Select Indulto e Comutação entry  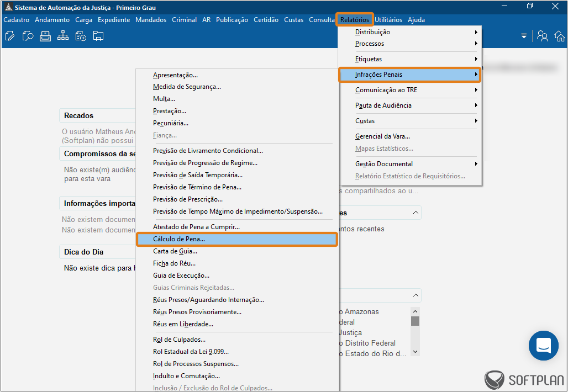[x=237, y=376]
